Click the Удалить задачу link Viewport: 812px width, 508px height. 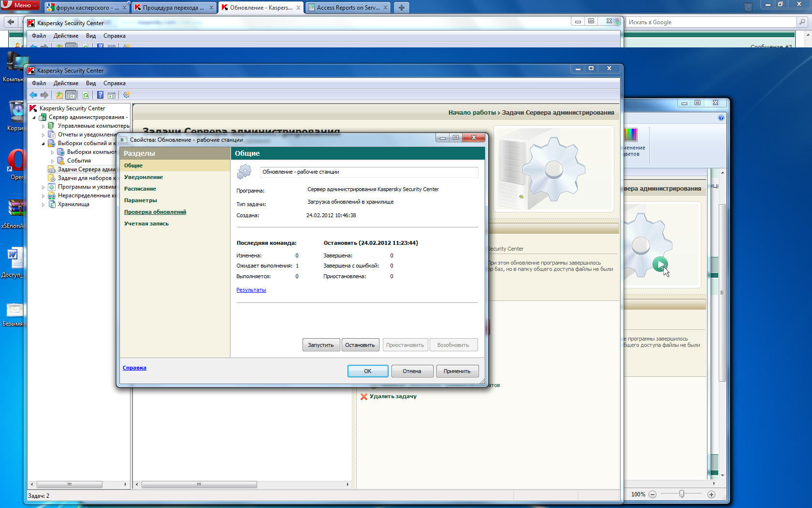tap(393, 396)
